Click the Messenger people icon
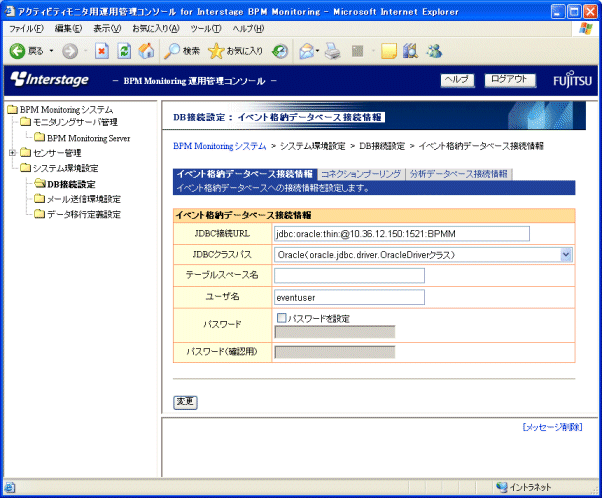This screenshot has width=602, height=498. click(x=434, y=51)
